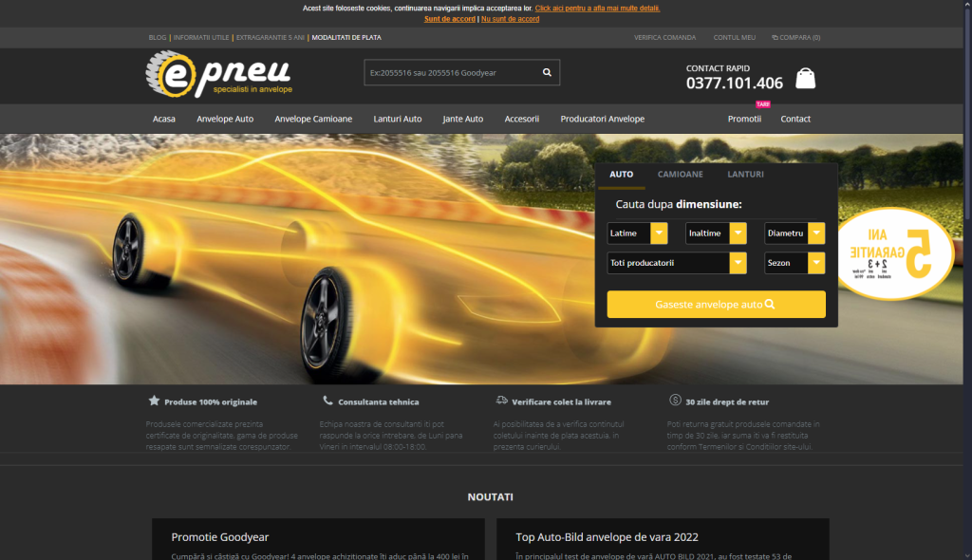Open the Anvelope Camioane menu
This screenshot has width=972, height=560.
coord(313,119)
